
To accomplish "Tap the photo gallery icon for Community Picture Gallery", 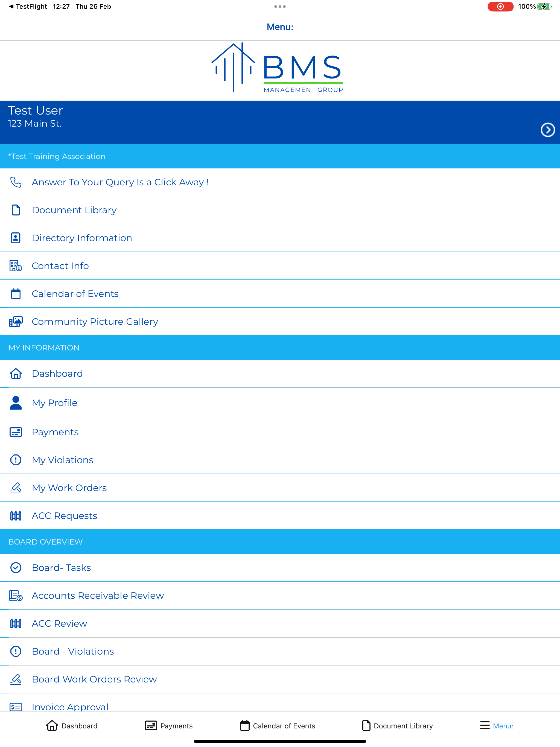I will (x=16, y=322).
